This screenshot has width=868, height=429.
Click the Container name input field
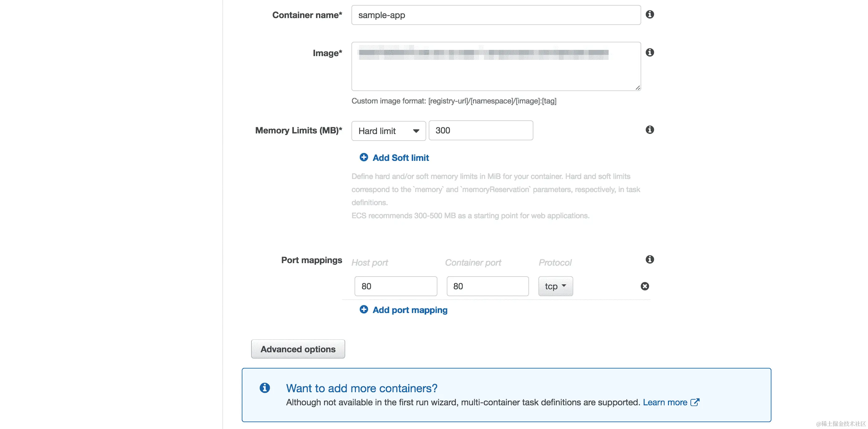click(496, 15)
